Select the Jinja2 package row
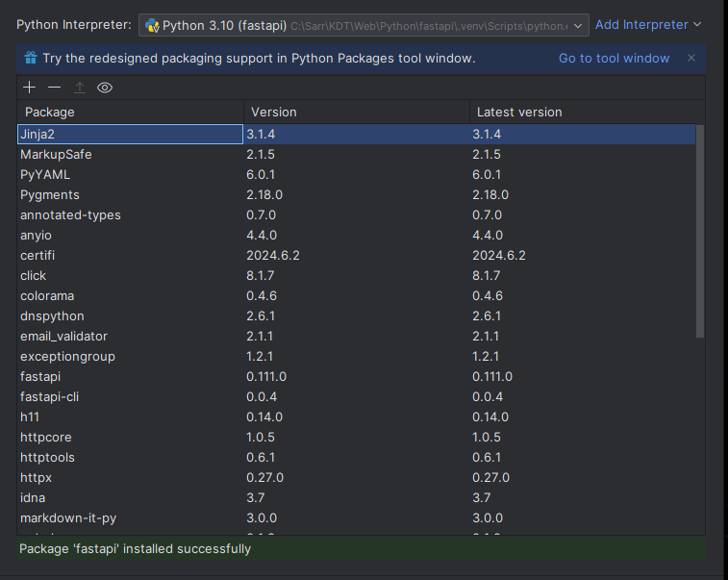728x580 pixels. pyautogui.click(x=357, y=135)
